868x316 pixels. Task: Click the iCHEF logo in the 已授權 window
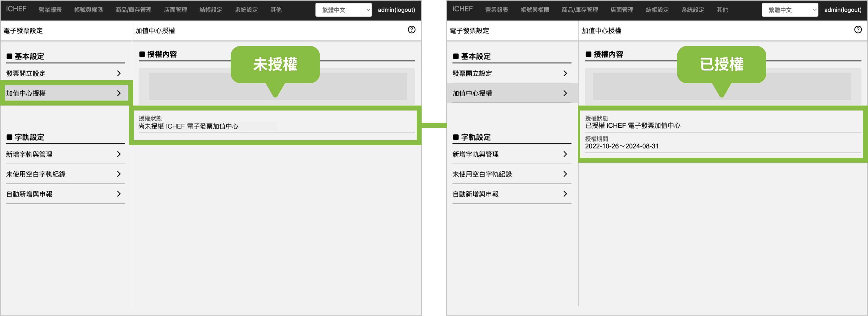(x=462, y=9)
